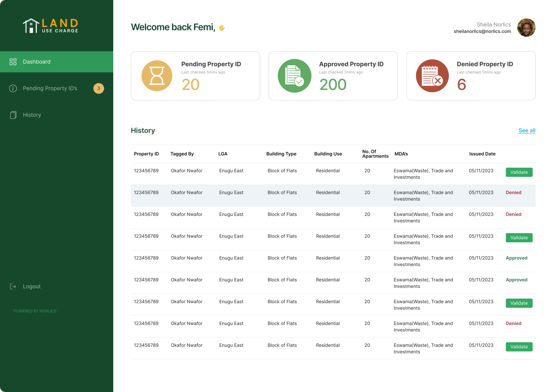Viewport: 551px width, 392px height.
Task: Click the Building Type column header
Action: 281,154
